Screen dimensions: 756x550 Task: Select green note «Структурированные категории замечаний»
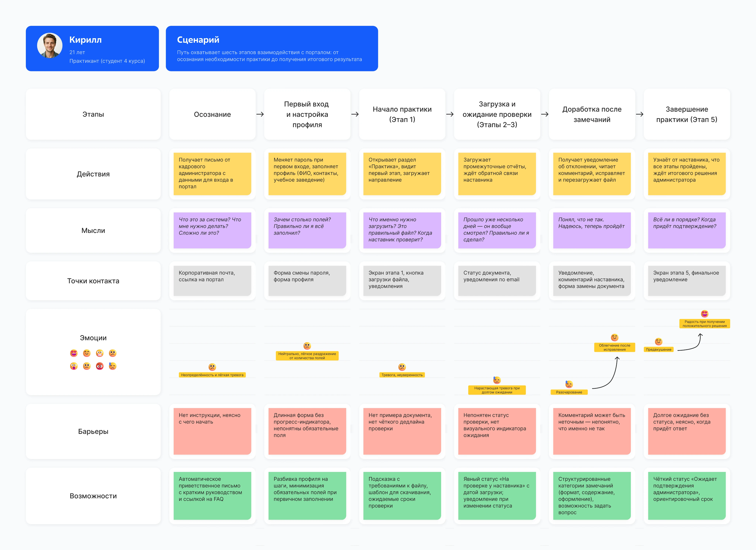click(592, 496)
